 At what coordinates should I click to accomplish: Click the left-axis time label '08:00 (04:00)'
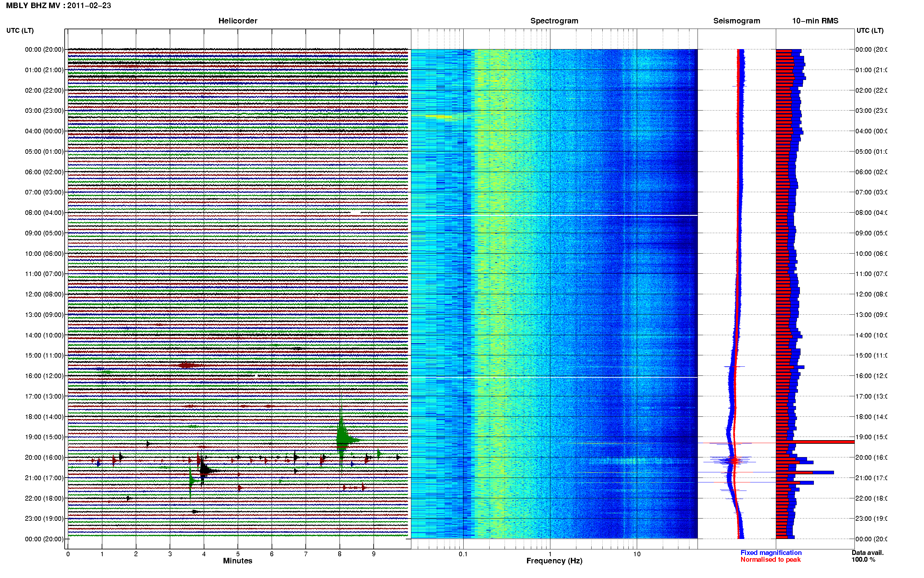click(x=44, y=213)
